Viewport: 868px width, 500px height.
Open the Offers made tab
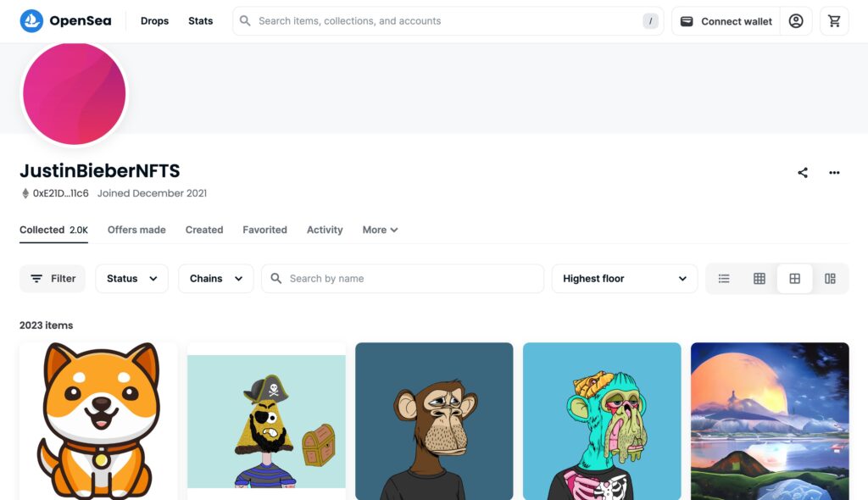[136, 230]
